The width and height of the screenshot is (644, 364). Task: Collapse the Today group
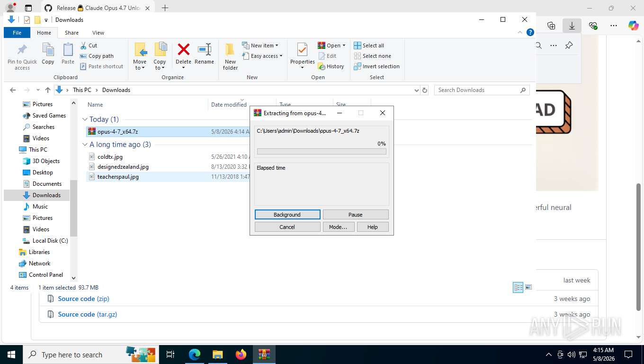click(85, 119)
